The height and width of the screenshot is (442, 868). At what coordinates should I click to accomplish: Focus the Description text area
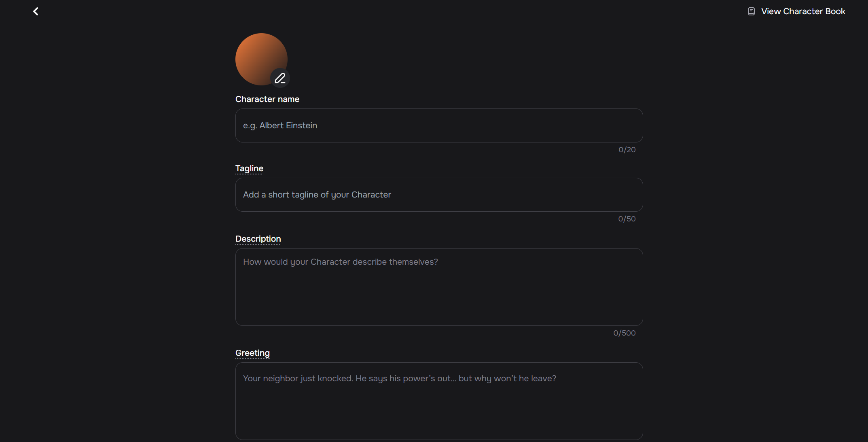tap(439, 287)
